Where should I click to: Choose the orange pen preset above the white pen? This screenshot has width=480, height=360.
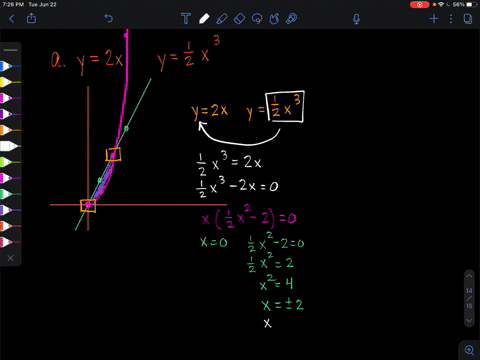click(10, 130)
